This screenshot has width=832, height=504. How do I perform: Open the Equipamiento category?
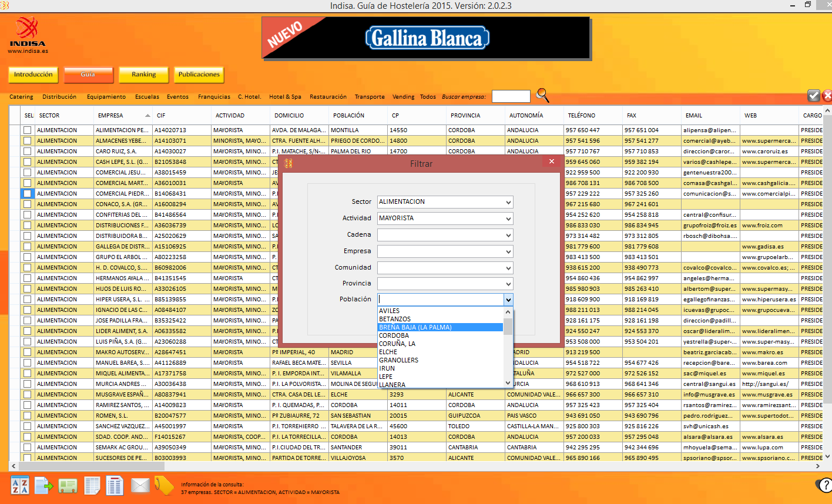pyautogui.click(x=106, y=96)
